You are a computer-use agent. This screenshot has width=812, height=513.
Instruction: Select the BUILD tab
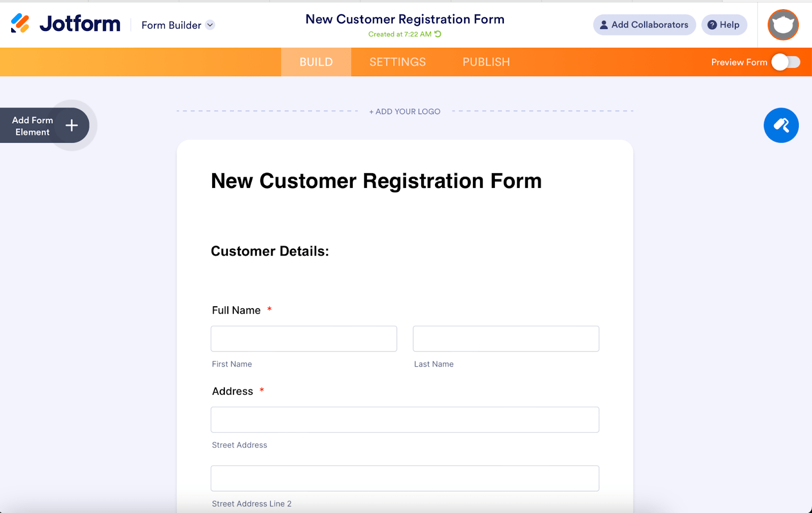(x=316, y=62)
